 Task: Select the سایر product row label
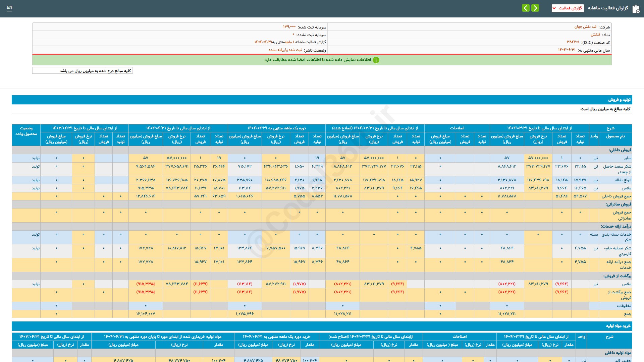[628, 158]
